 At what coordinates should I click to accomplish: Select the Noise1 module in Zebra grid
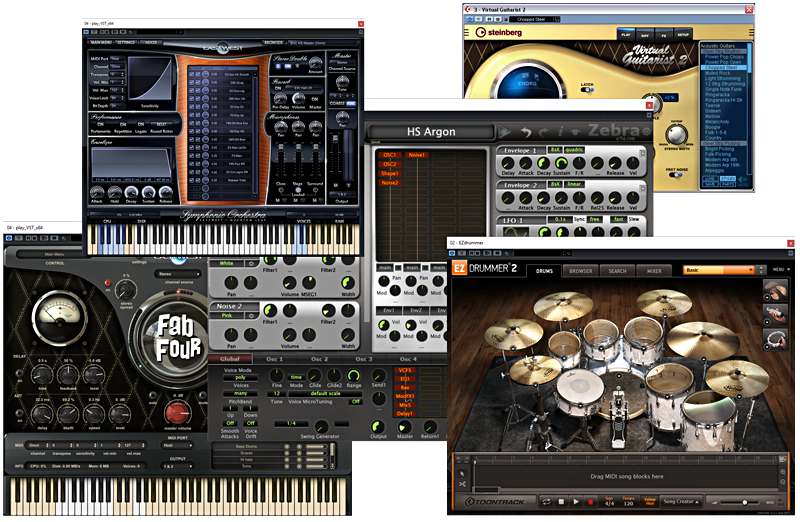click(x=416, y=155)
